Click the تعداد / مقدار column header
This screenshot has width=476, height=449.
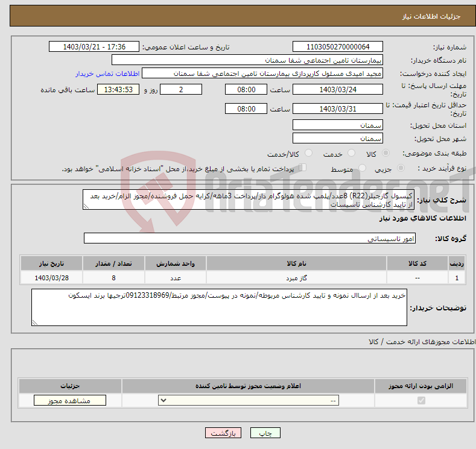click(113, 263)
